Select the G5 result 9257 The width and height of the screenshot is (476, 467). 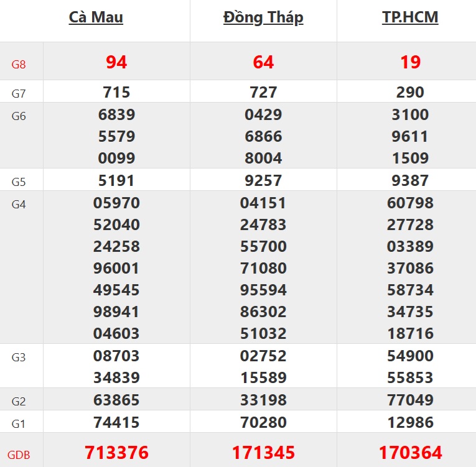tap(263, 181)
